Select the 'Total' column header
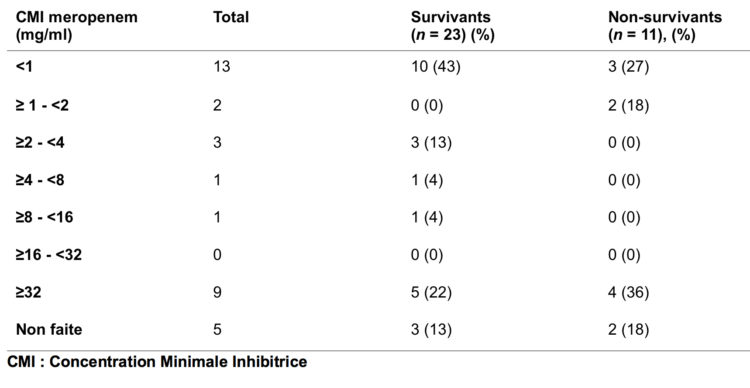This screenshot has height=388, width=750. point(231,17)
